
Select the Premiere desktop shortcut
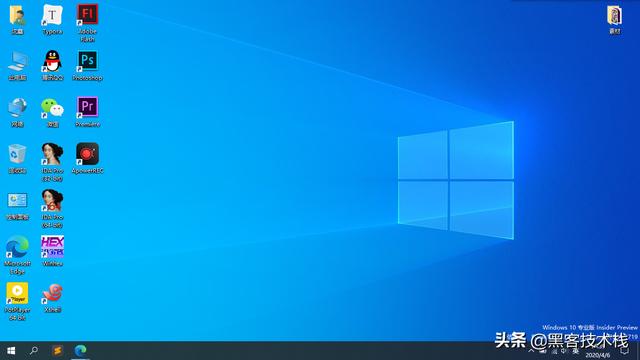[x=87, y=112]
